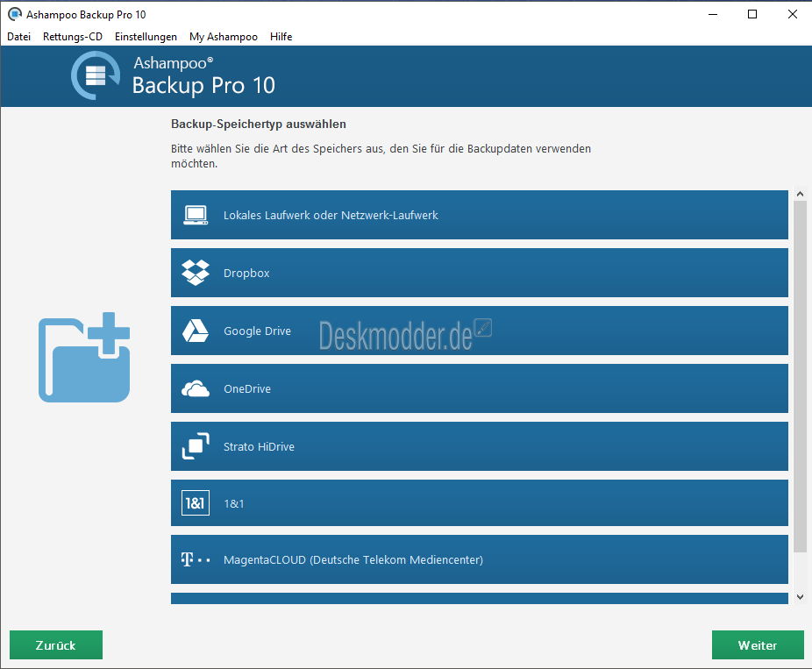
Task: Choose Dropbox as backup storage
Action: coord(479,273)
